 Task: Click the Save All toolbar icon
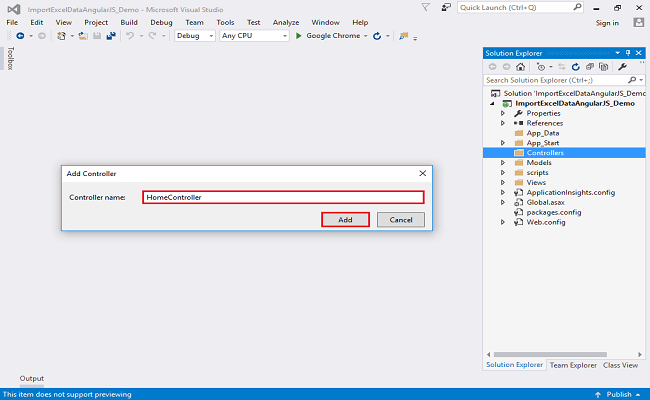tap(111, 36)
